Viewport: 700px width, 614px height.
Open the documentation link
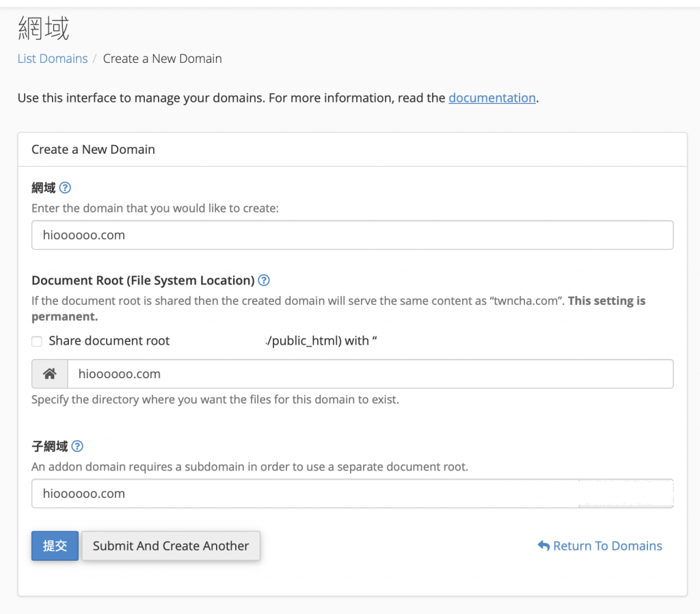pos(492,98)
